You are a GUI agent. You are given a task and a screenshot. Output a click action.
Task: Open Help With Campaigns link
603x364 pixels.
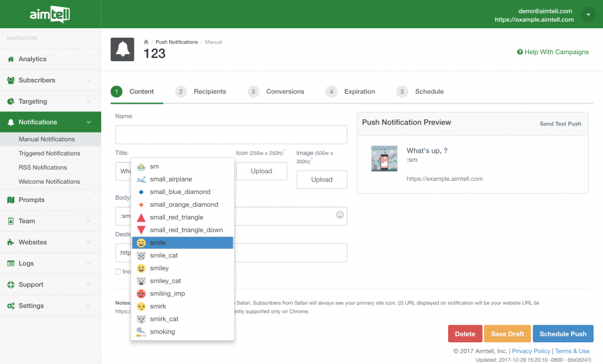point(552,52)
